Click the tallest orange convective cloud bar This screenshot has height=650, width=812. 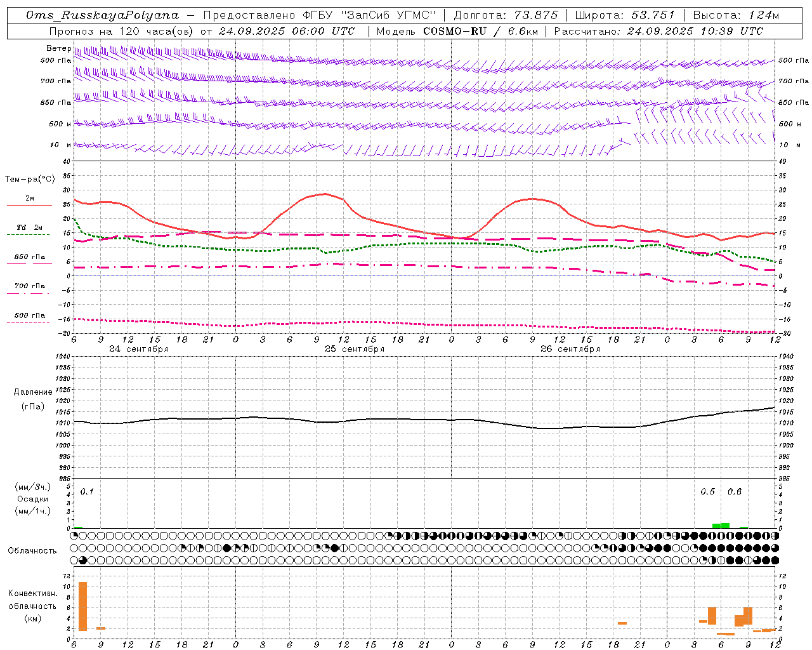[82, 606]
